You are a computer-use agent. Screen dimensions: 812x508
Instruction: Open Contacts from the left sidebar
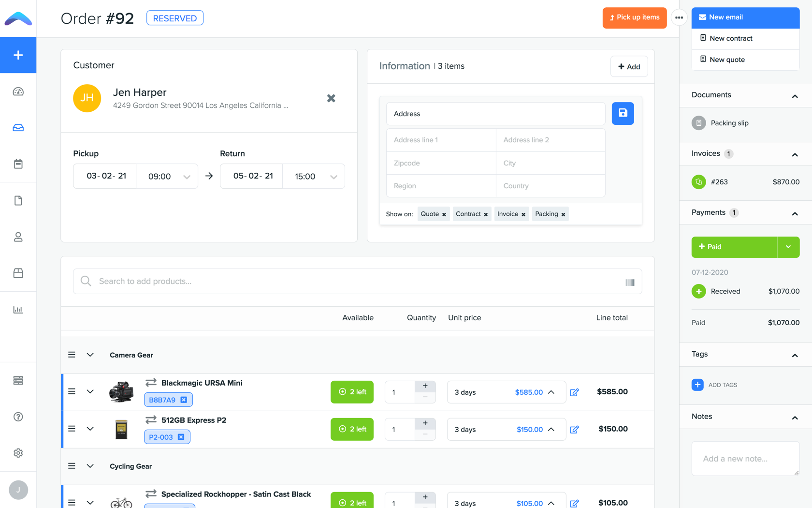18,237
